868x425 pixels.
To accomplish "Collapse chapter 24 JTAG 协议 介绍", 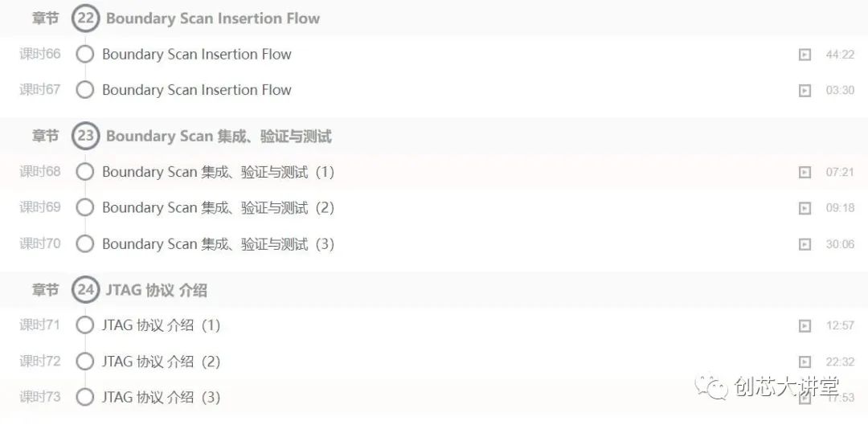I will point(156,289).
